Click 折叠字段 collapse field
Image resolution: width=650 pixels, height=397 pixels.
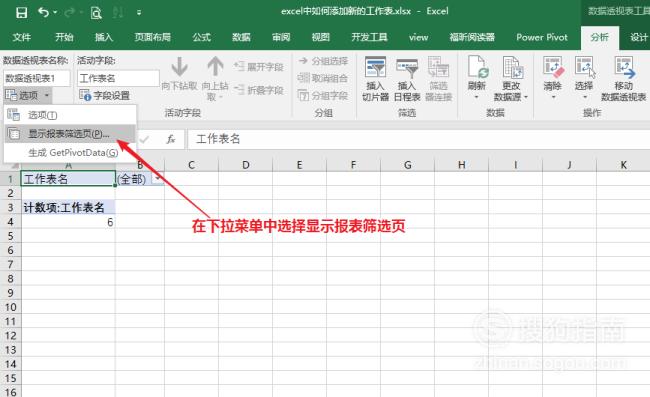coord(259,90)
